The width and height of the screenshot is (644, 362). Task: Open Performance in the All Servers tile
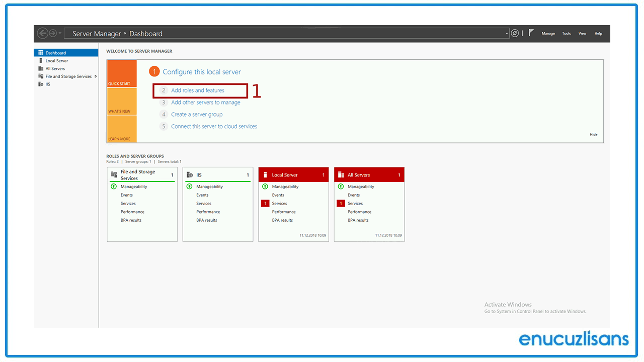coord(360,212)
